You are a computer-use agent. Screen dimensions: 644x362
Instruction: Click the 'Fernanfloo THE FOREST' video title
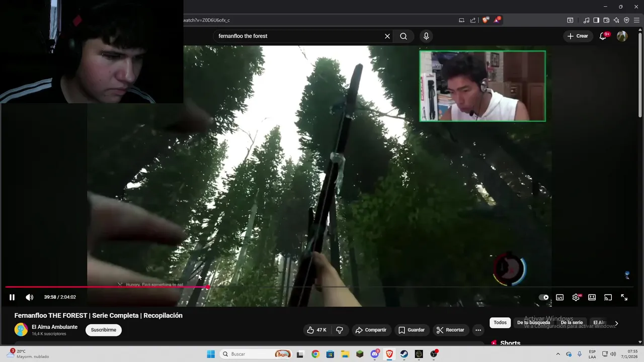tap(99, 315)
